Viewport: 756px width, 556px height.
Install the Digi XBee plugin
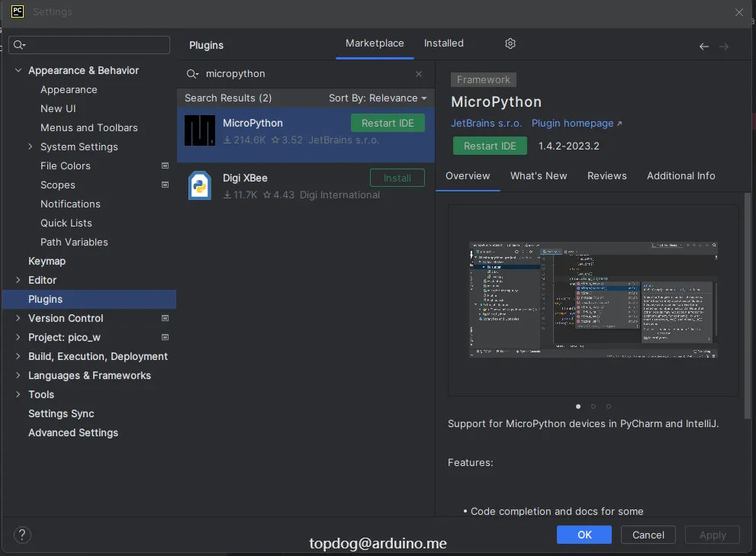click(x=397, y=178)
